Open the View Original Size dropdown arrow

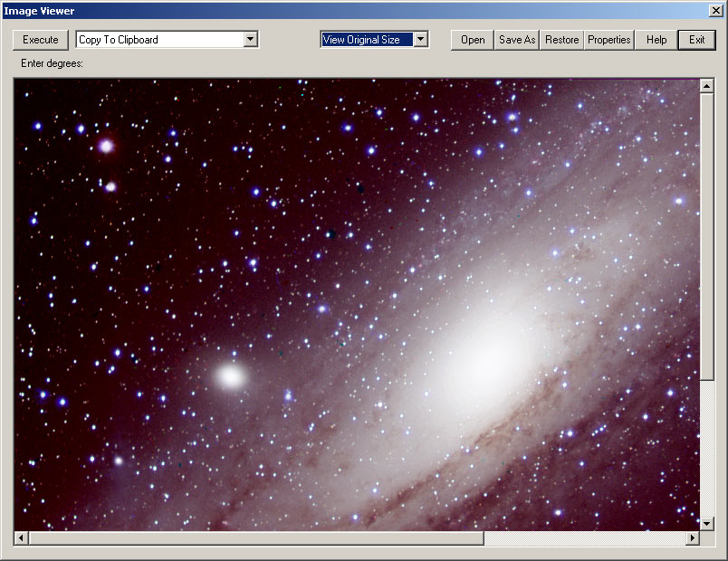(421, 40)
